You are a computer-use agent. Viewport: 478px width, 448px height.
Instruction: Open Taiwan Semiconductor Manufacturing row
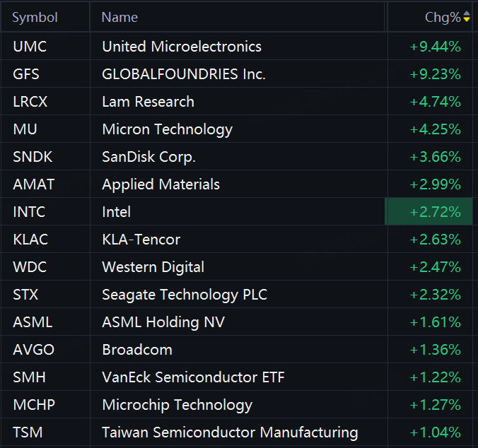coord(230,432)
